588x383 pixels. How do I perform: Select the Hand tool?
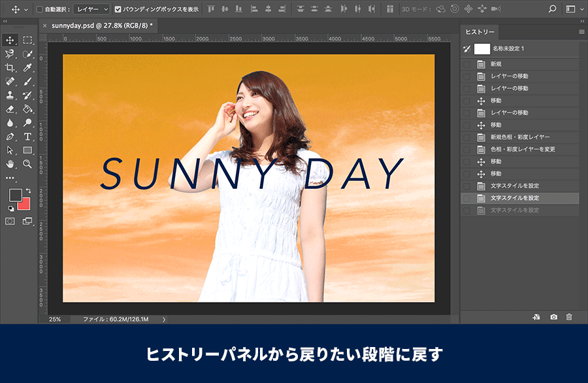(x=10, y=164)
